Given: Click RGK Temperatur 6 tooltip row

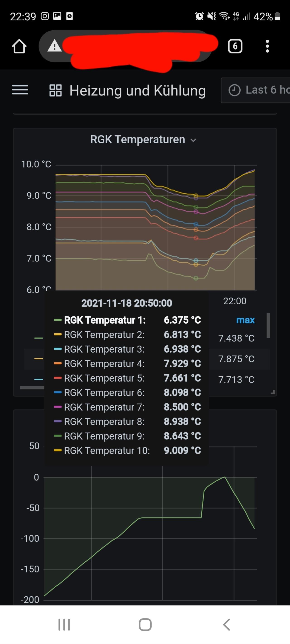Looking at the screenshot, I should (127, 392).
